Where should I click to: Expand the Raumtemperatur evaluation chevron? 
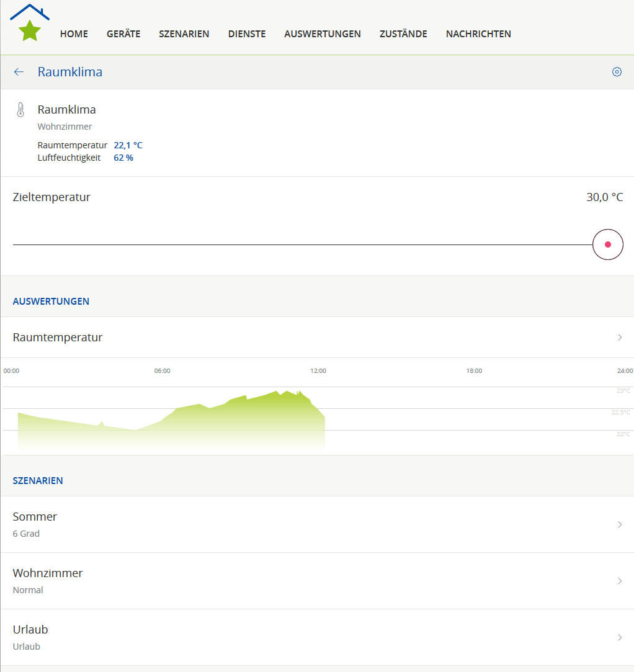pos(620,338)
